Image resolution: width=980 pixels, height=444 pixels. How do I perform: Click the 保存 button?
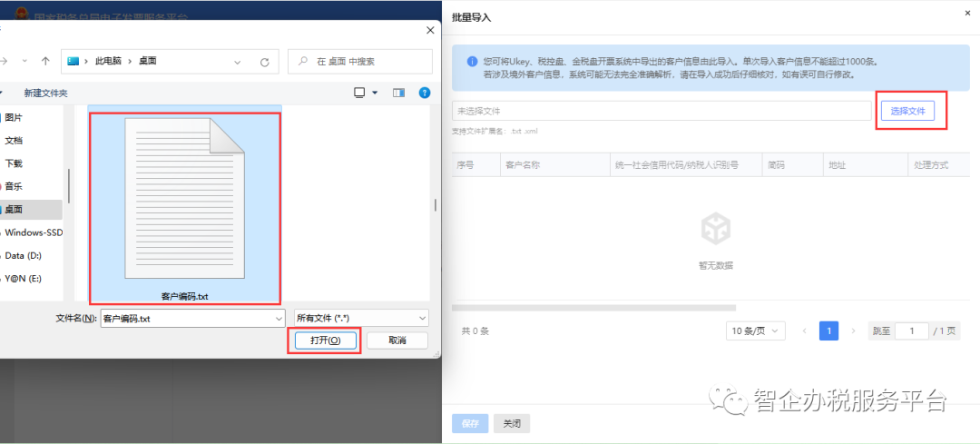(x=470, y=423)
